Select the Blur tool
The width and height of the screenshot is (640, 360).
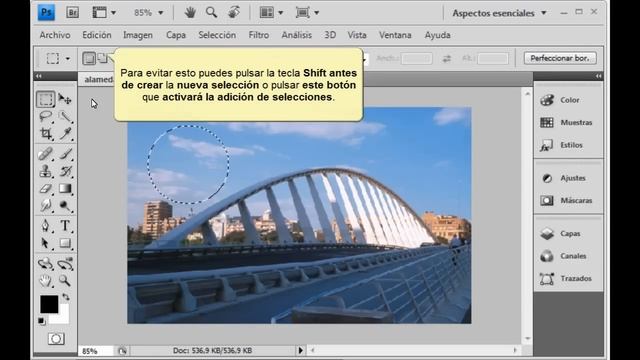click(45, 205)
